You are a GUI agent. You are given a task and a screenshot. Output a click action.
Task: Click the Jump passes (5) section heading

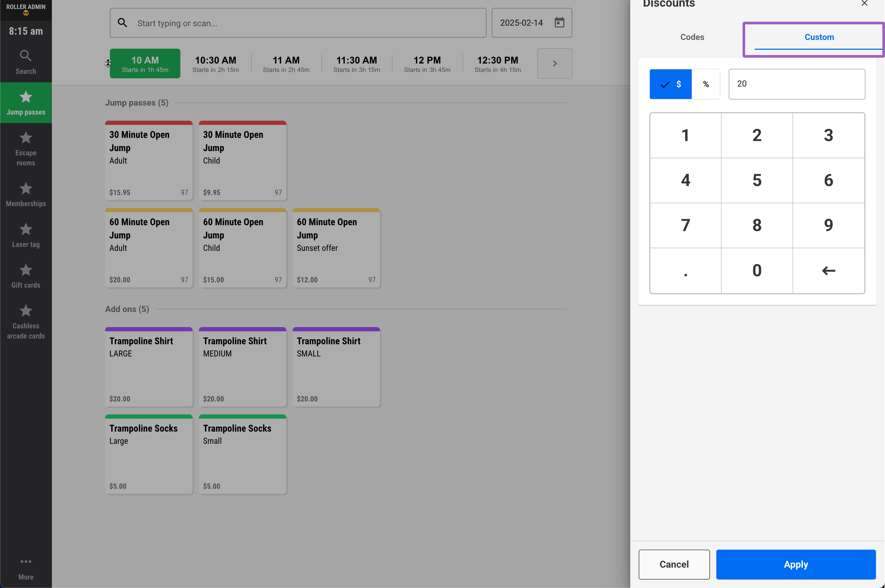tap(137, 103)
